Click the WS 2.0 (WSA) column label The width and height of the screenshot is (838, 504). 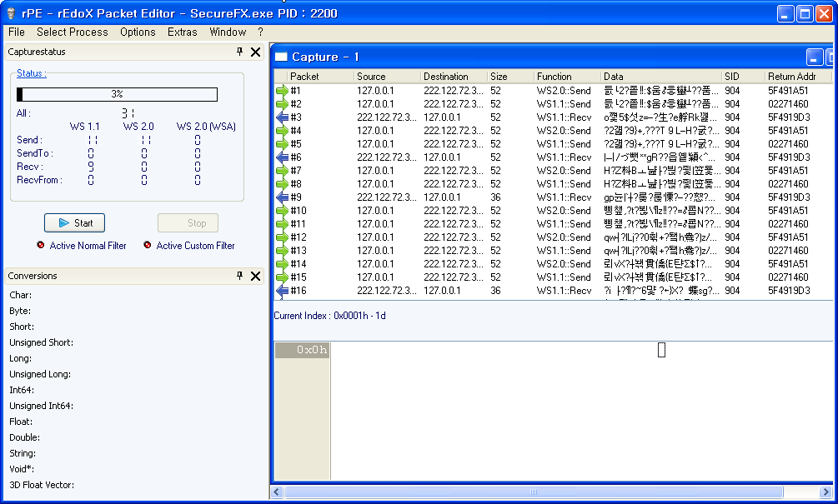[206, 127]
